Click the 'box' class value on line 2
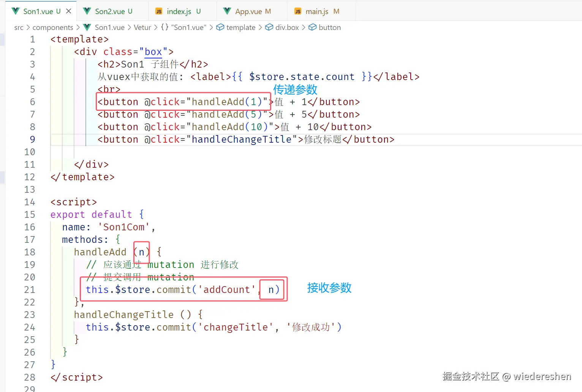Viewport: 582px width, 392px height. coord(153,52)
